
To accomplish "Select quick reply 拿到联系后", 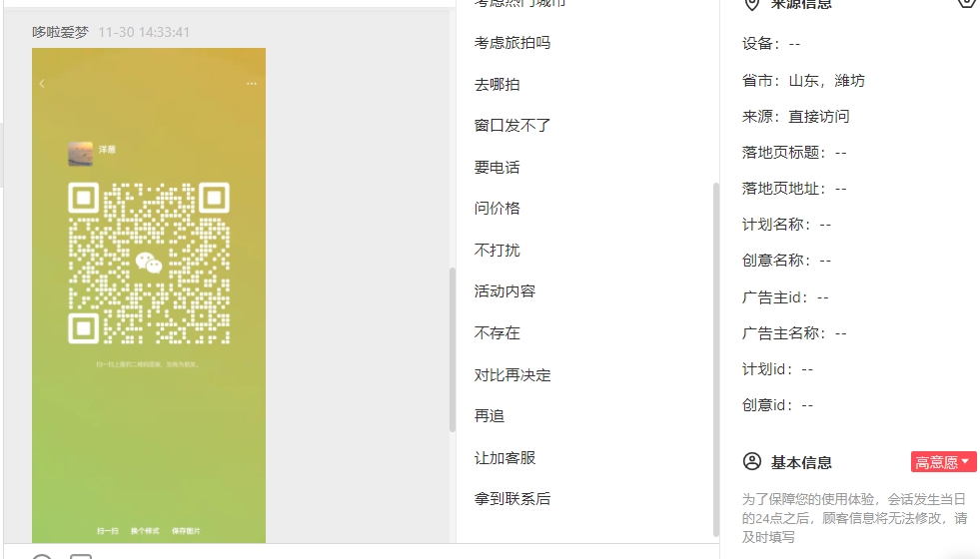I will point(512,498).
